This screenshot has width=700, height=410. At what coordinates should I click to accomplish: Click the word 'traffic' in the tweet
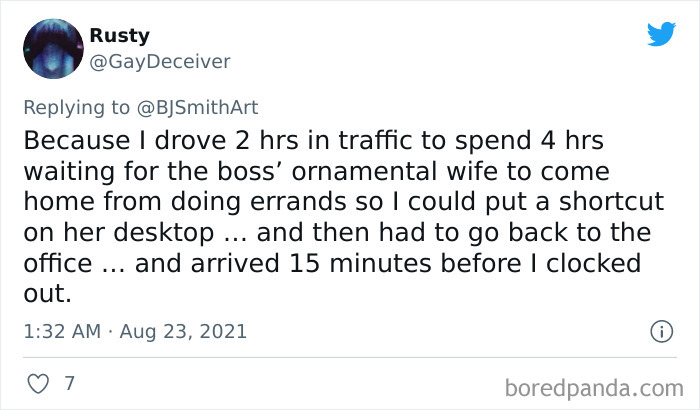pyautogui.click(x=375, y=140)
